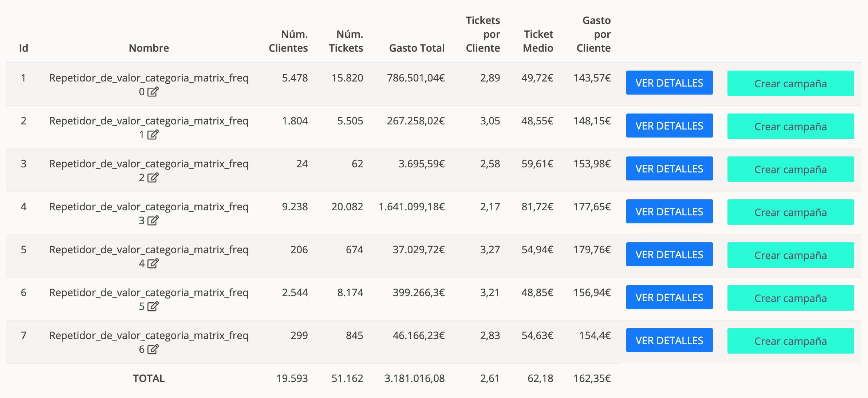
Task: Edit the name of segment freq 6
Action: click(153, 349)
